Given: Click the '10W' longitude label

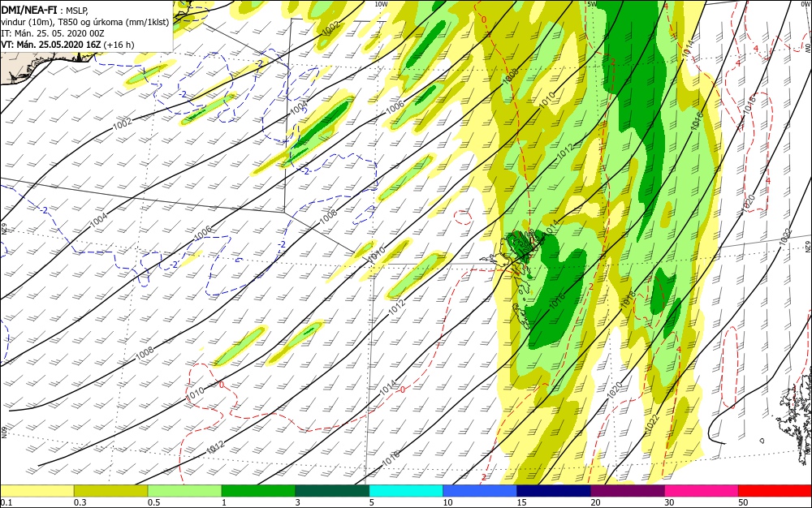Looking at the screenshot, I should point(381,3).
